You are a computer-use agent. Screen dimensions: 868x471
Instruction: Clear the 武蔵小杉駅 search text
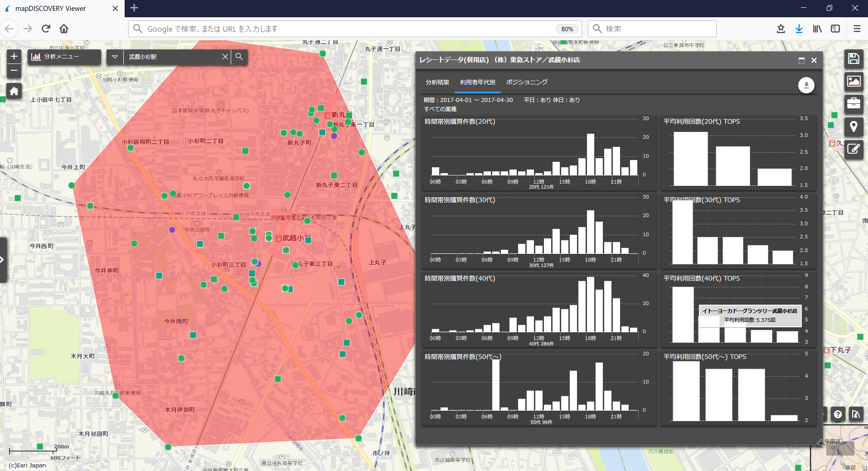click(x=225, y=57)
